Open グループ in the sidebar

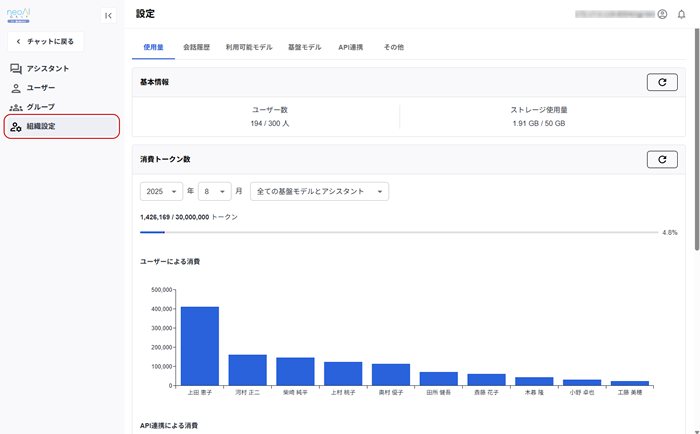40,106
